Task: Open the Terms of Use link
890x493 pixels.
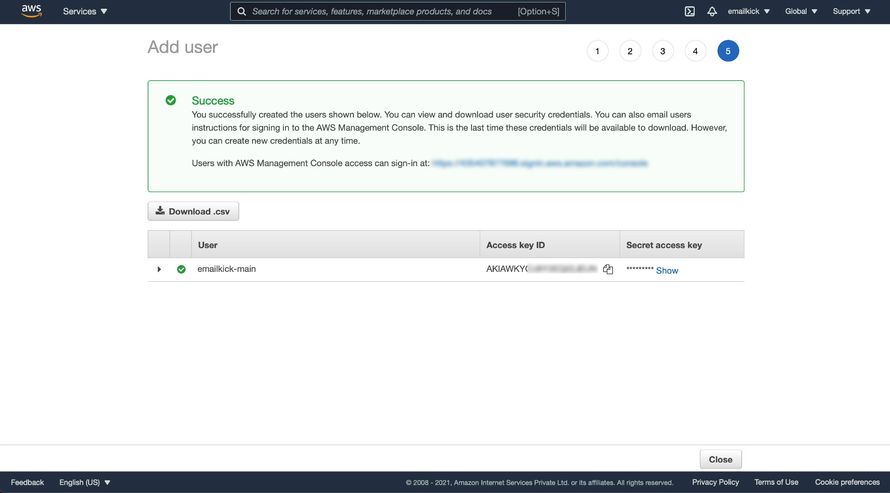Action: 776,482
